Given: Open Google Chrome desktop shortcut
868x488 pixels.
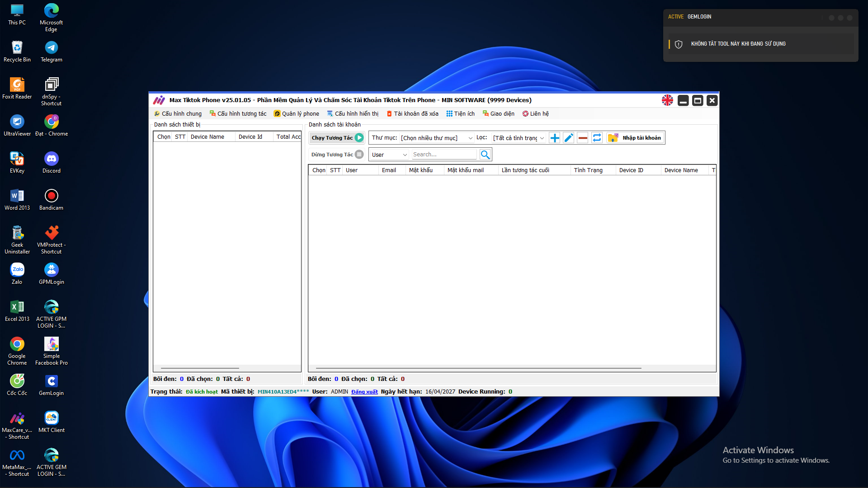Looking at the screenshot, I should coord(17,351).
